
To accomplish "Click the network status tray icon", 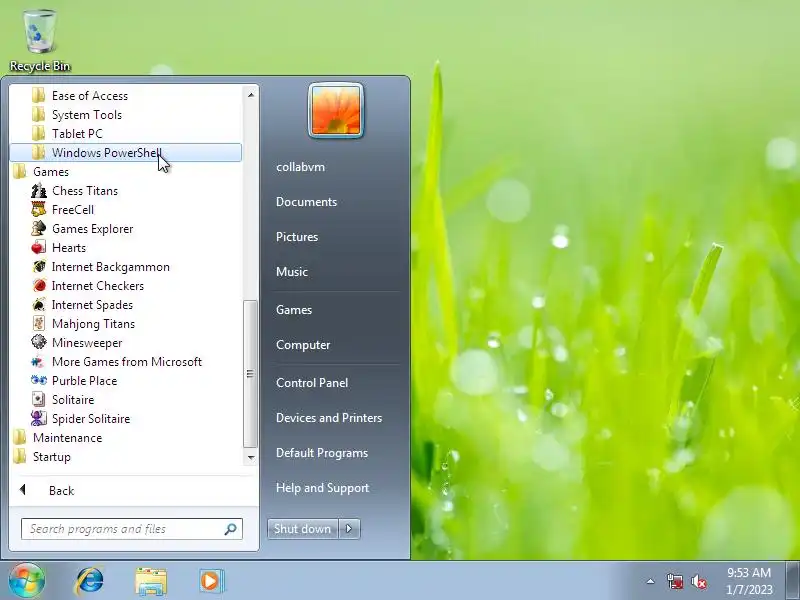I will click(674, 581).
